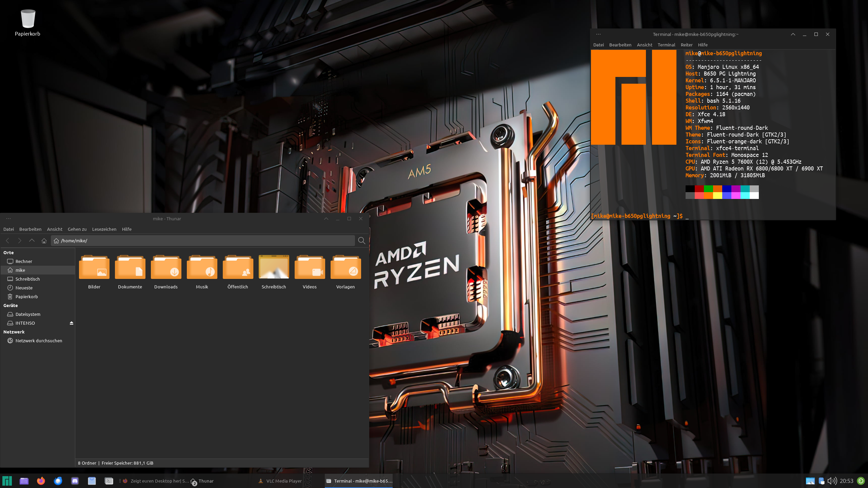Click the green session logout icon
Viewport: 868px width, 488px height.
pyautogui.click(x=861, y=481)
